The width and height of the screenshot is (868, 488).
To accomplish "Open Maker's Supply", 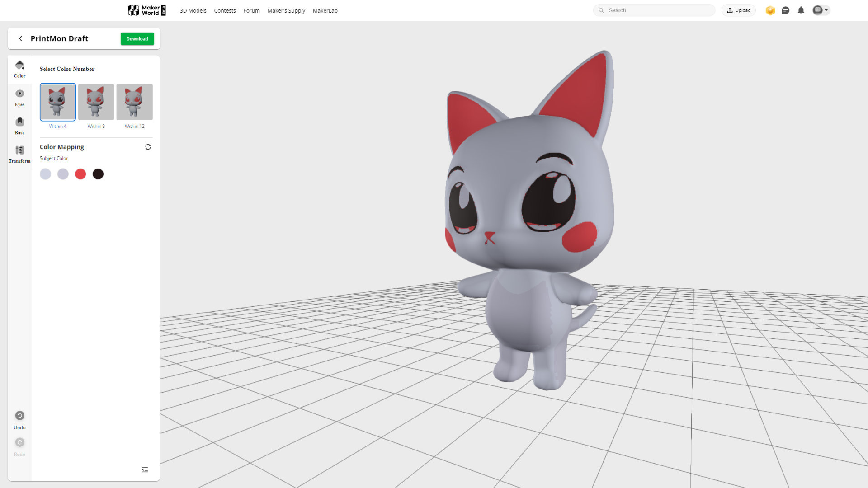I will tap(286, 11).
